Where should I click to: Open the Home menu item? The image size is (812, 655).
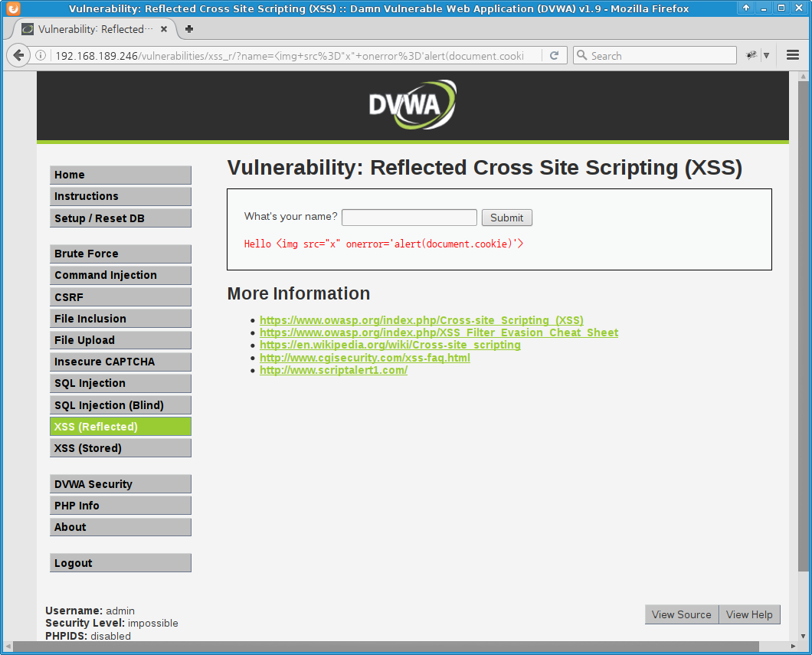(121, 175)
